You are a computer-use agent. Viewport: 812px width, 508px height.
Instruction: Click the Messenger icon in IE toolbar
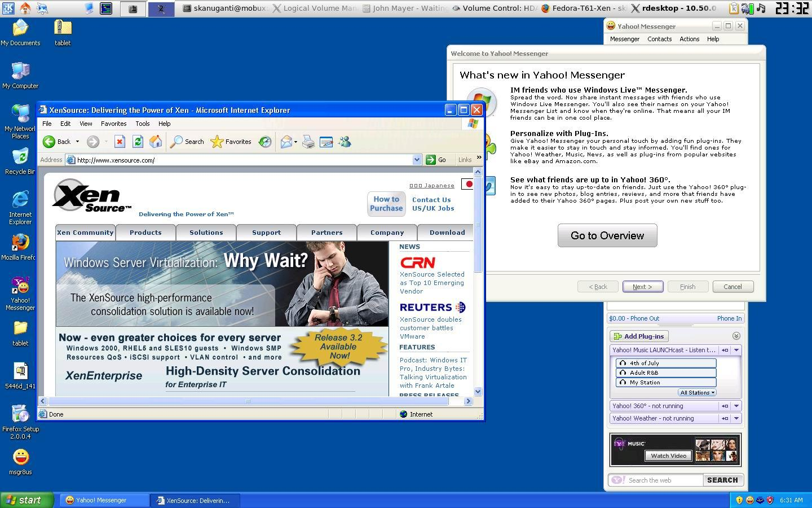pos(345,142)
